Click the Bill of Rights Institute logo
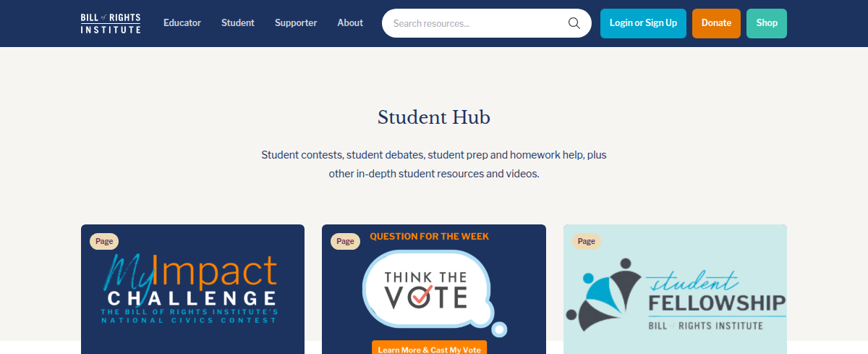 (111, 23)
